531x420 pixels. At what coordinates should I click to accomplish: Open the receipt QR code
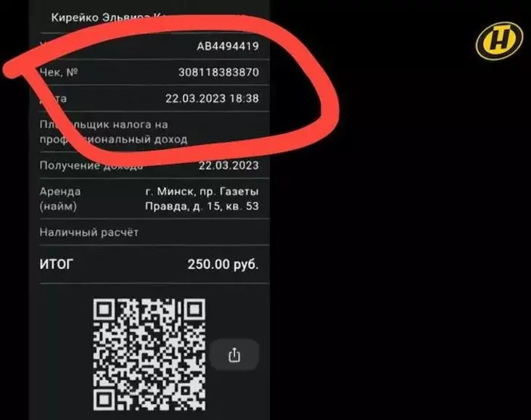click(x=149, y=355)
